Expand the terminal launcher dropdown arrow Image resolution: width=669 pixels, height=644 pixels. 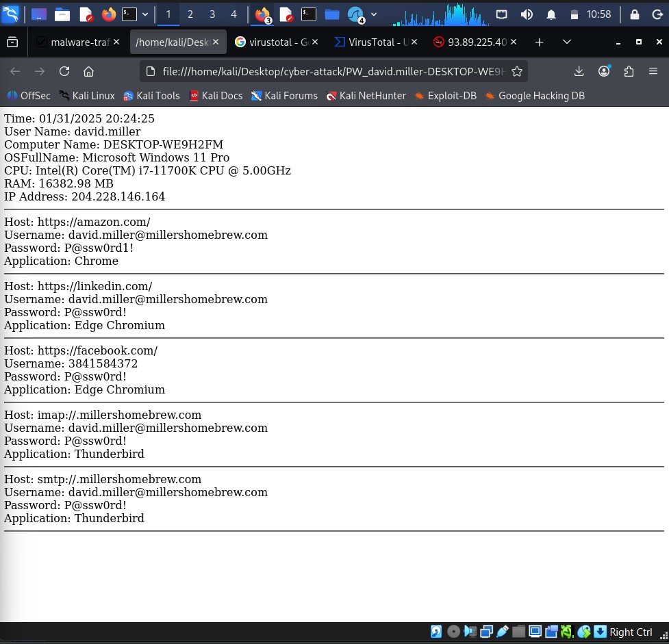pos(145,14)
